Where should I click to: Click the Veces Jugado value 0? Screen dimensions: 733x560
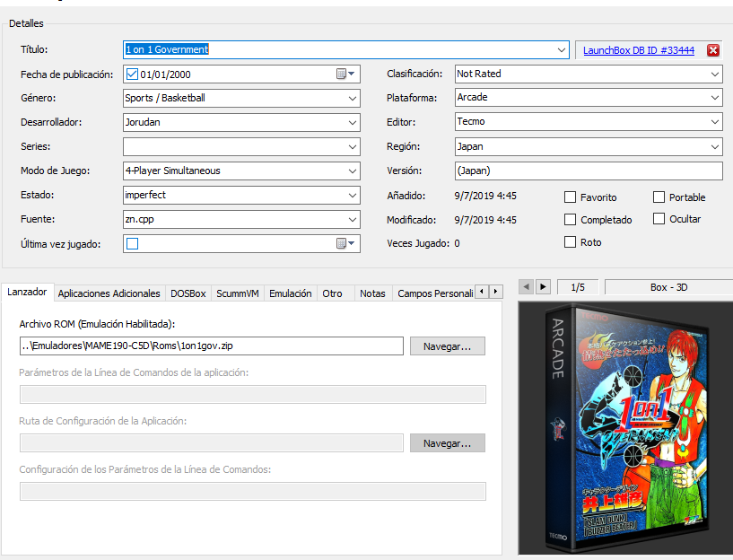coord(457,243)
